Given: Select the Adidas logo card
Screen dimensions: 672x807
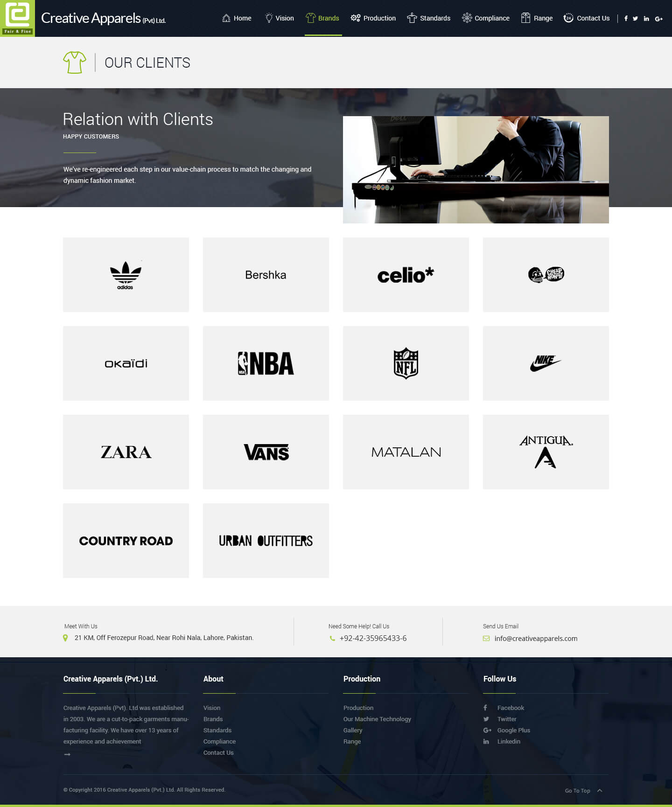Looking at the screenshot, I should click(126, 275).
